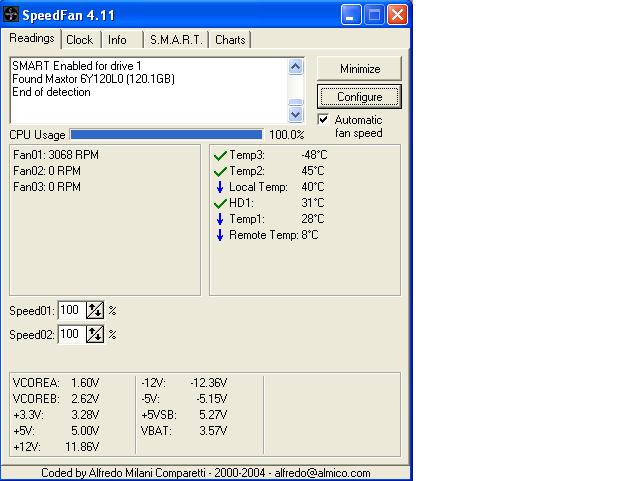Click the HD1 31°C value
640x481 pixels.
point(313,203)
